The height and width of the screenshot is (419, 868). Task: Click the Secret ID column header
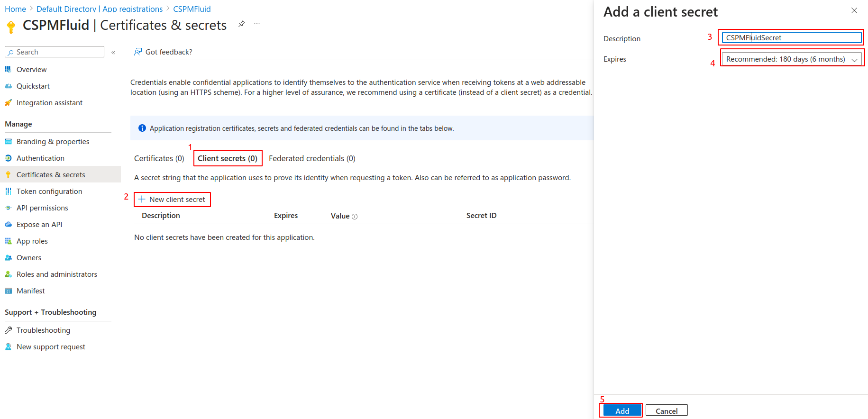tap(481, 215)
